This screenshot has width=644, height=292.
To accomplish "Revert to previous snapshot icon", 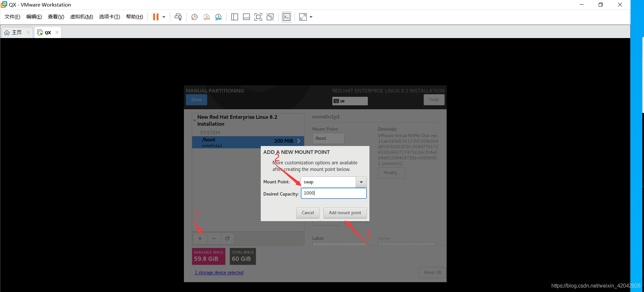I will [x=206, y=17].
